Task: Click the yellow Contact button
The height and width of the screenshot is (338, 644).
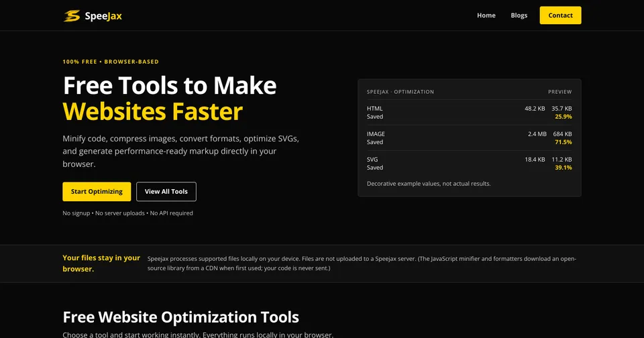Action: point(560,15)
